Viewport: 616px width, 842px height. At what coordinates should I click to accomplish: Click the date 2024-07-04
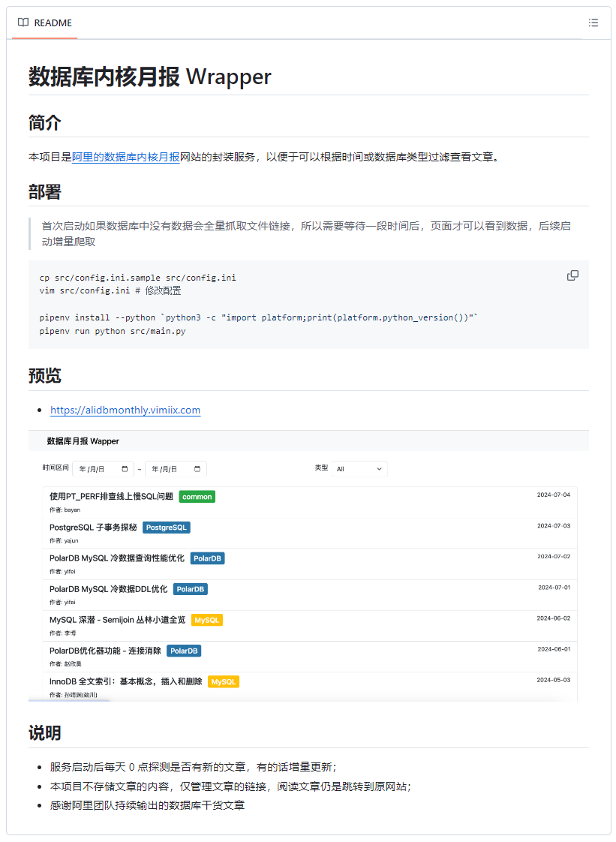click(x=554, y=495)
